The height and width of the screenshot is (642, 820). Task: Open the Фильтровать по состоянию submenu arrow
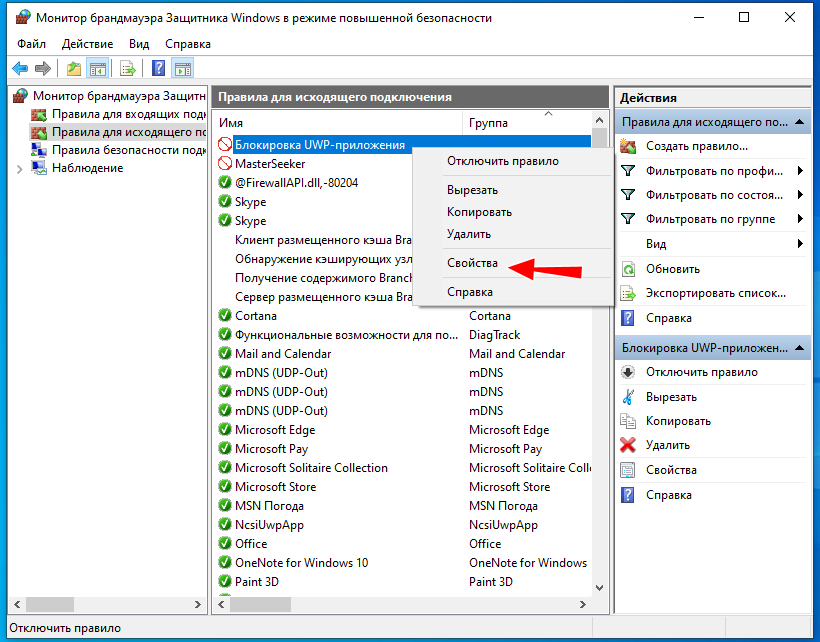coord(800,195)
